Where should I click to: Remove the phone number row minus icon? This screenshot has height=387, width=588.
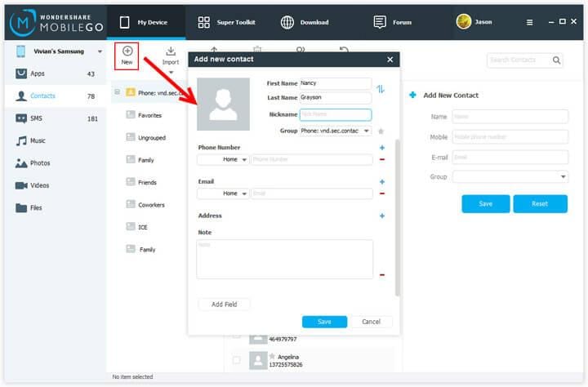381,160
